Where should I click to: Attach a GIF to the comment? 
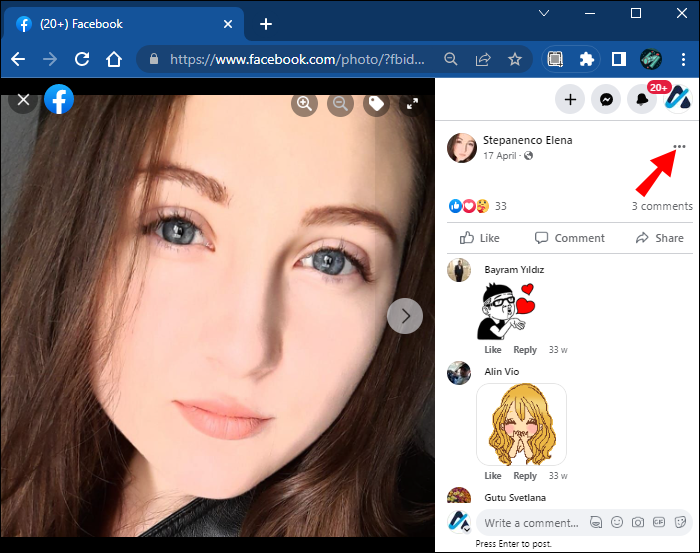659,522
